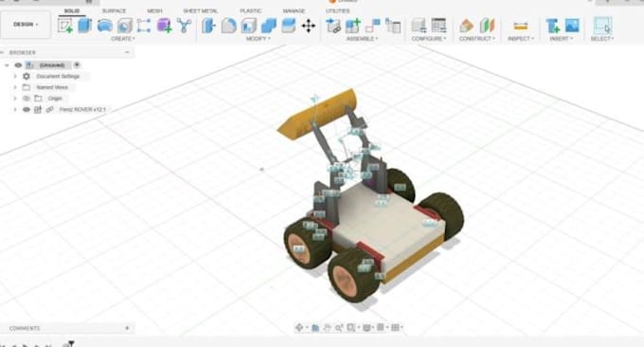Select the Extrude tool
The height and width of the screenshot is (347, 644).
click(85, 26)
